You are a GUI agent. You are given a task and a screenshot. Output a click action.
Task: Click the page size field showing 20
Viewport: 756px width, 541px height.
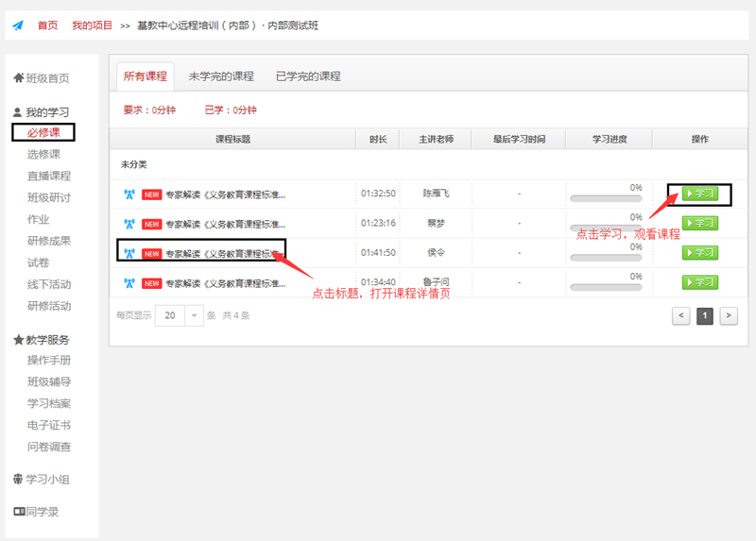coord(170,315)
